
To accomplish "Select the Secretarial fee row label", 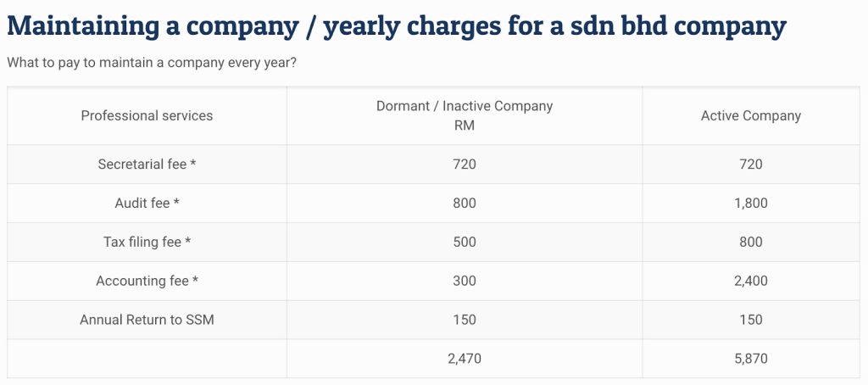I will [147, 165].
